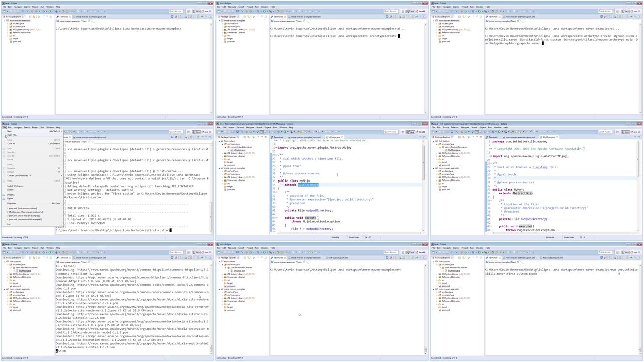Activate Java perspective in the Downloading output window
The image size is (644, 362).
(x=196, y=252)
